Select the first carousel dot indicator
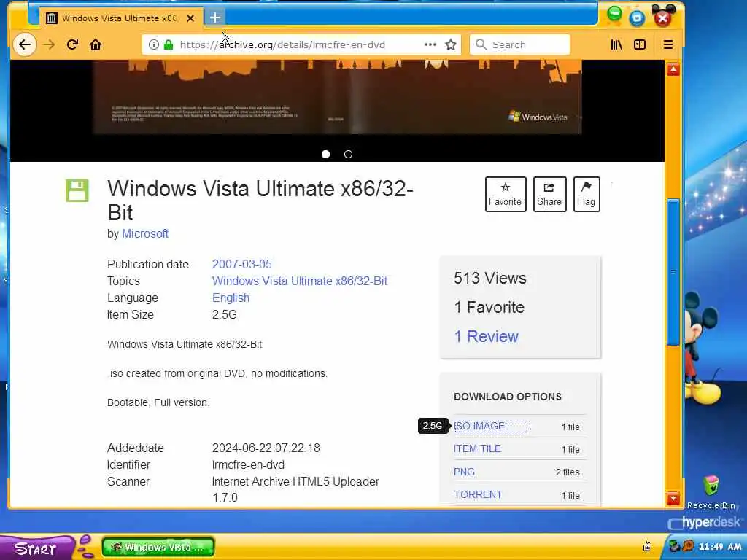The image size is (747, 560). pyautogui.click(x=326, y=155)
